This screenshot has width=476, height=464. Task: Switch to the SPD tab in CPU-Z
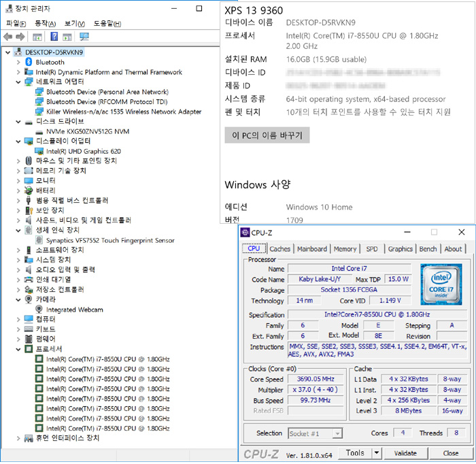372,249
